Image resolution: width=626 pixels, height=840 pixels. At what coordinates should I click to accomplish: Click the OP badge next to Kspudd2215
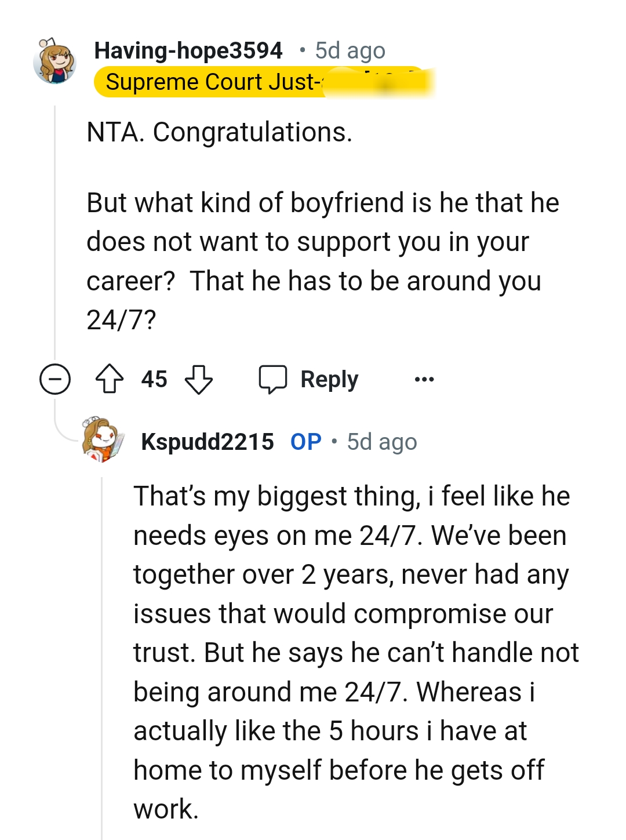point(305,442)
